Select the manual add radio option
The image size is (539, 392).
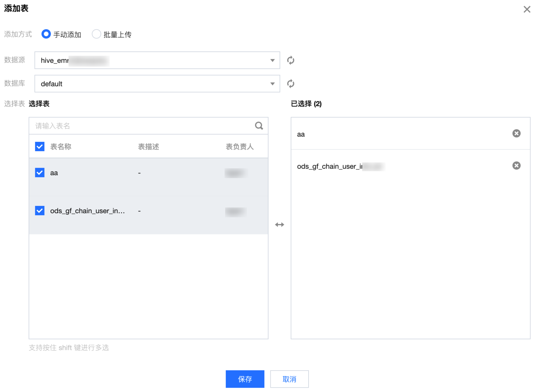tap(46, 34)
